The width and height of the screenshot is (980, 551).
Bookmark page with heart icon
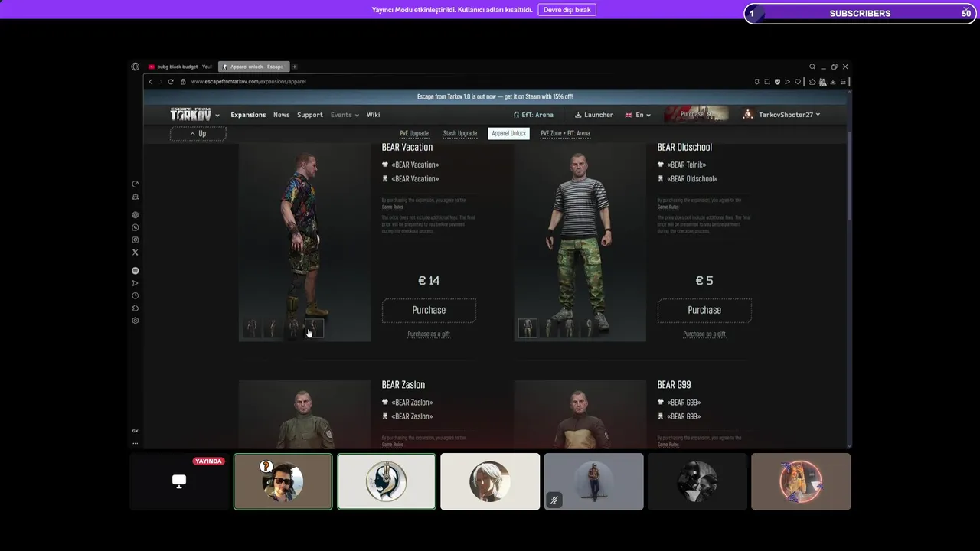[798, 82]
